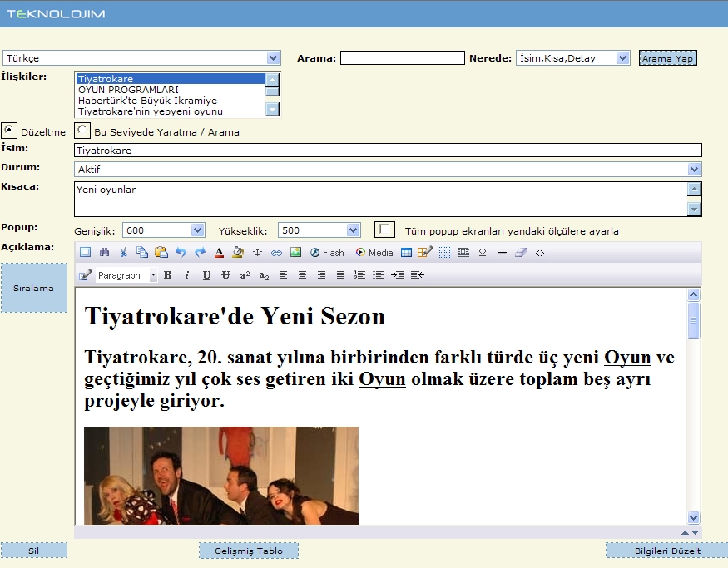The width and height of the screenshot is (728, 568).
Task: Redo the last undone edit
Action: (200, 253)
